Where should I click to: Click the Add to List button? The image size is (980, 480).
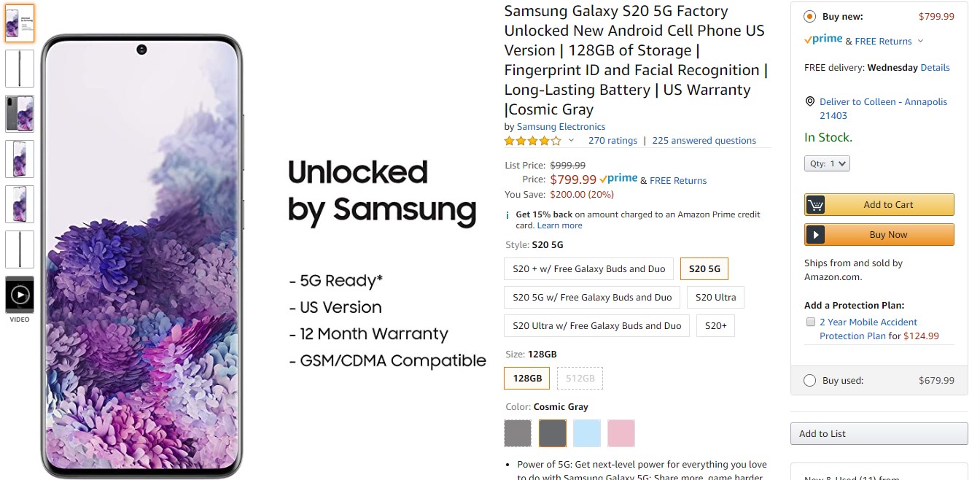(x=878, y=433)
